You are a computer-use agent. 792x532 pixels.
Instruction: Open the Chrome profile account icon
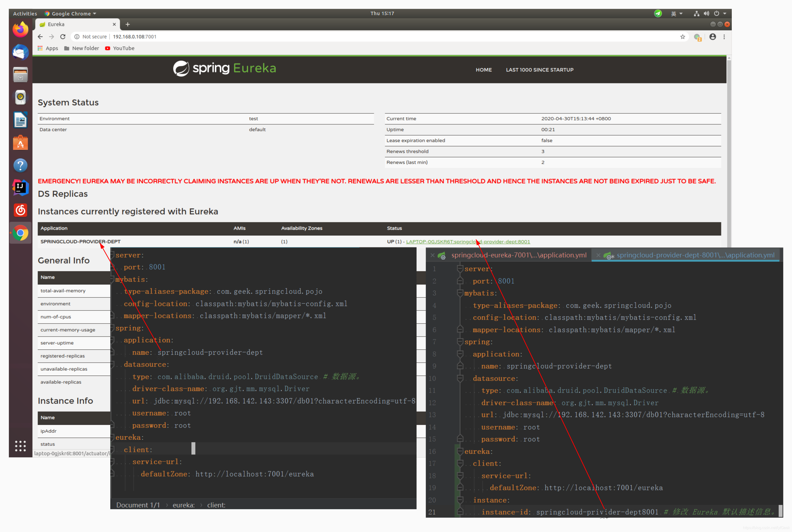[712, 37]
